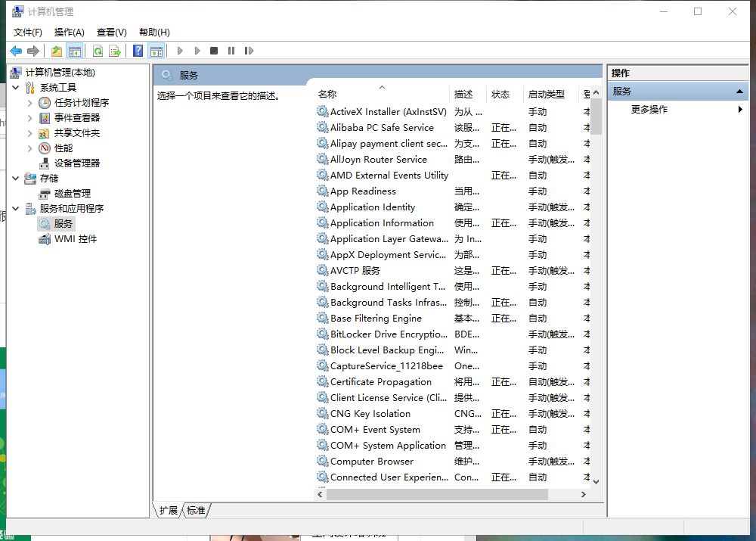Click the horizontal scrollbar right arrow
Image resolution: width=756 pixels, height=541 pixels.
pos(583,494)
